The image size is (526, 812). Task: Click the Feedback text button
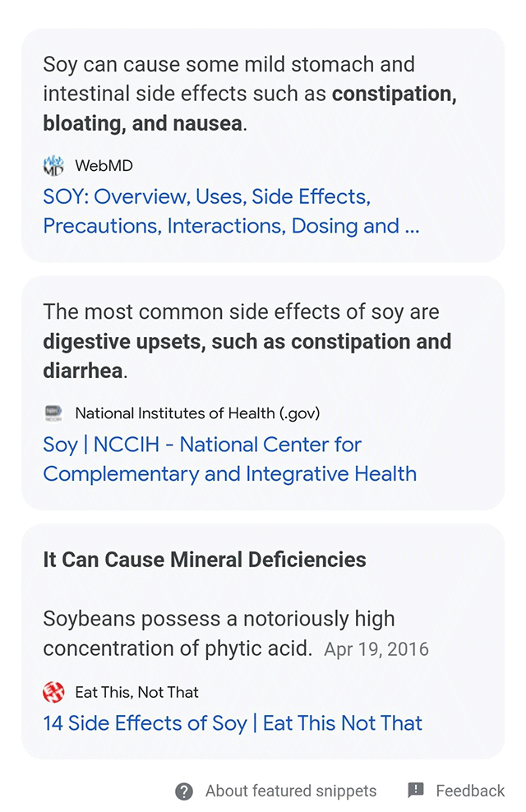(x=470, y=791)
